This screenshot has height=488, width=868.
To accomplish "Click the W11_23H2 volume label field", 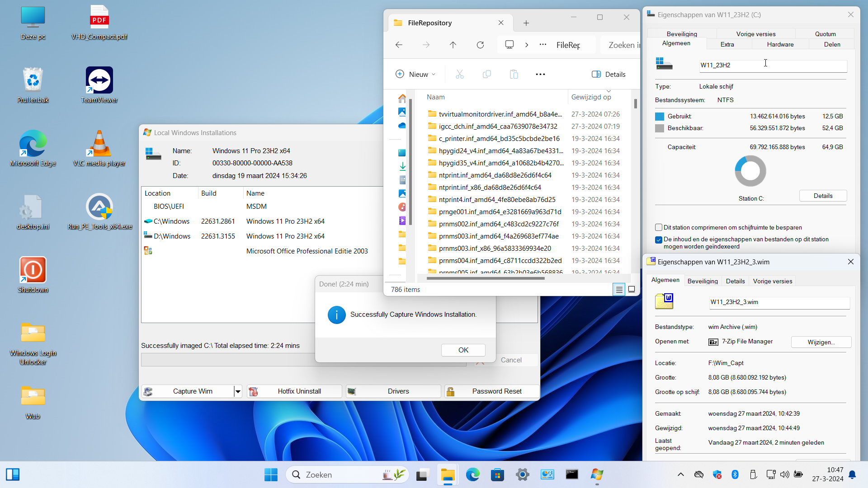I will click(773, 66).
